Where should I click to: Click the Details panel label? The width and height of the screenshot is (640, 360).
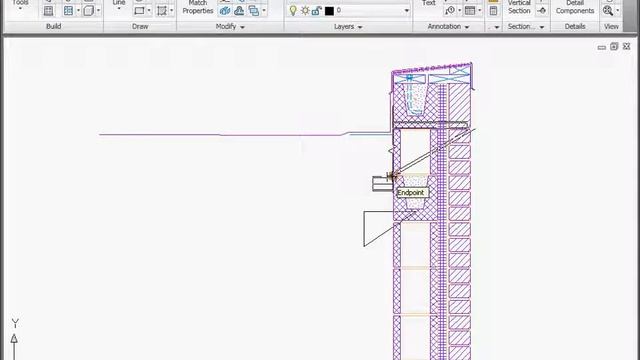point(575,26)
